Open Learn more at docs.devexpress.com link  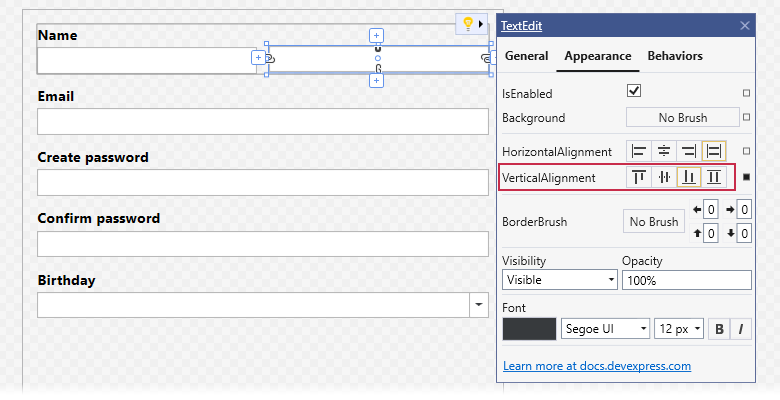click(x=597, y=366)
